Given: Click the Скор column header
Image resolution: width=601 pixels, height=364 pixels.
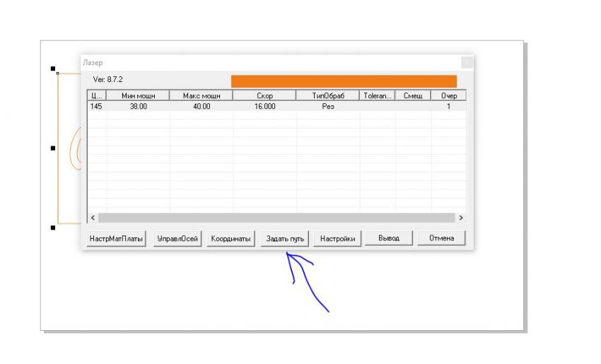Looking at the screenshot, I should tap(264, 95).
